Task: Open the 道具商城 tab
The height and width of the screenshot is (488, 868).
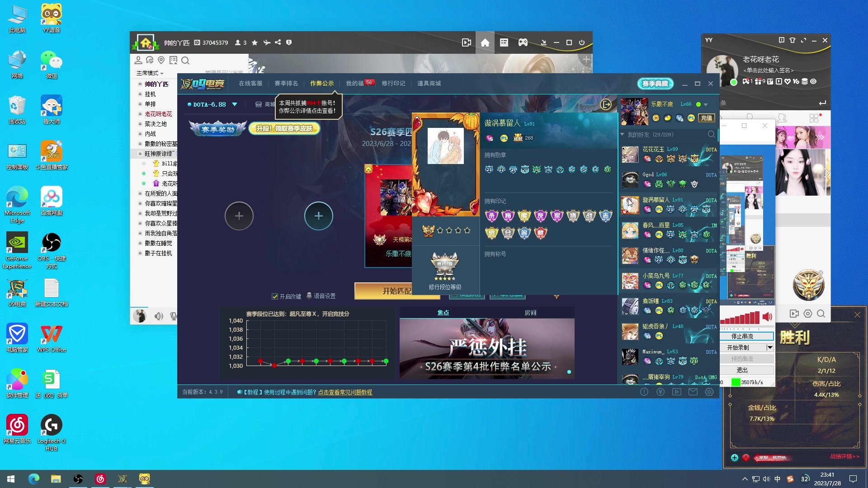Action: click(429, 84)
